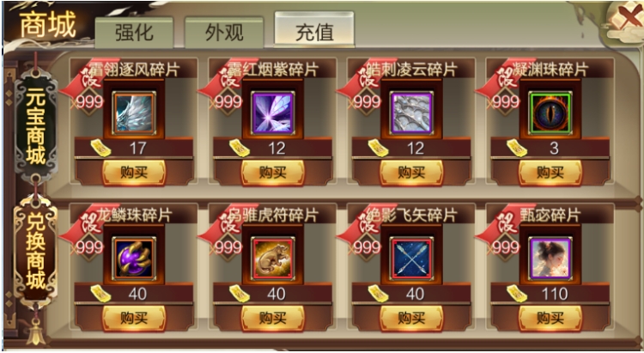Select the 霜翎逐风碎片 wing icon
The image size is (644, 353).
[x=134, y=113]
